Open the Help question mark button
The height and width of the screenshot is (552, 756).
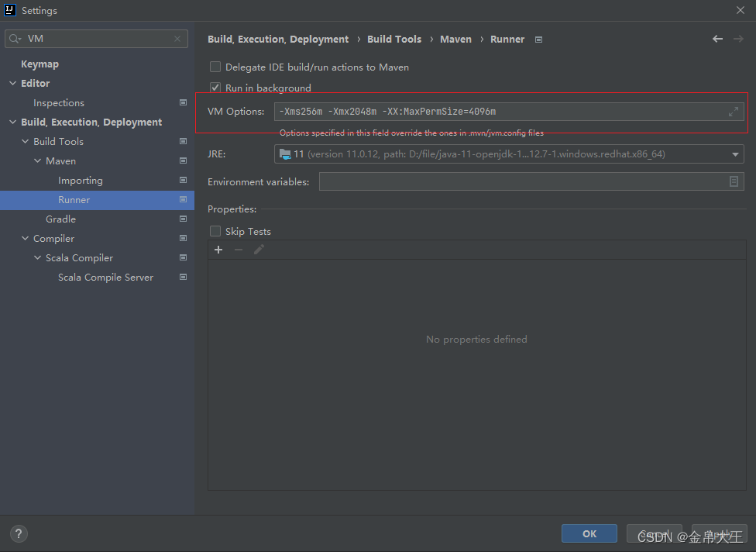point(19,533)
